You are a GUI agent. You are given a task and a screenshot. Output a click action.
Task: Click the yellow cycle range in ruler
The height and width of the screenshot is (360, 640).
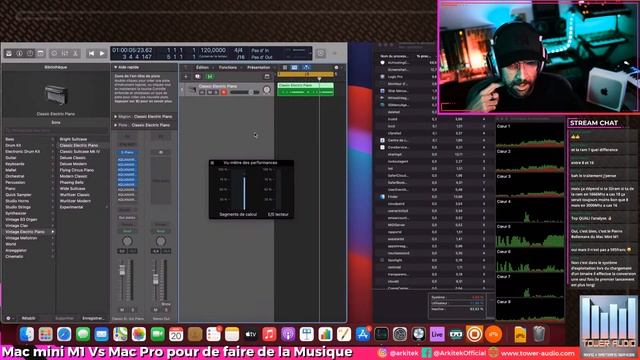pos(305,74)
